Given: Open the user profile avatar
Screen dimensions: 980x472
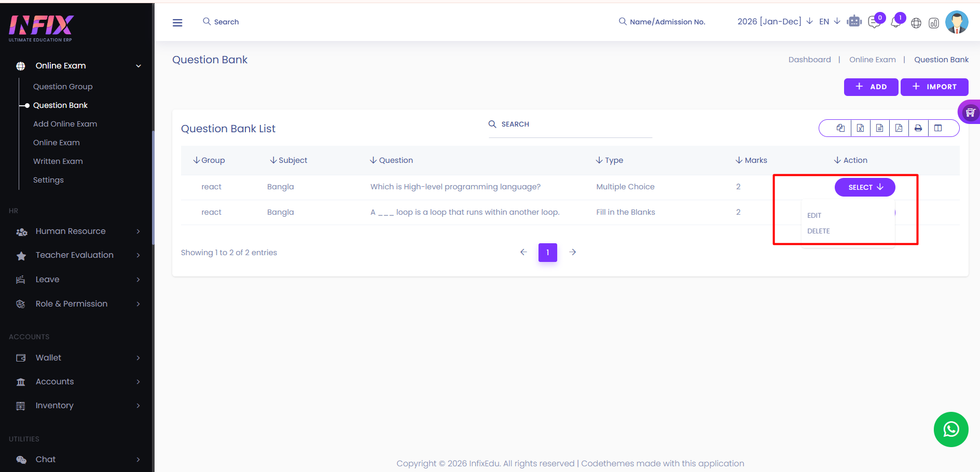Looking at the screenshot, I should click(x=957, y=22).
